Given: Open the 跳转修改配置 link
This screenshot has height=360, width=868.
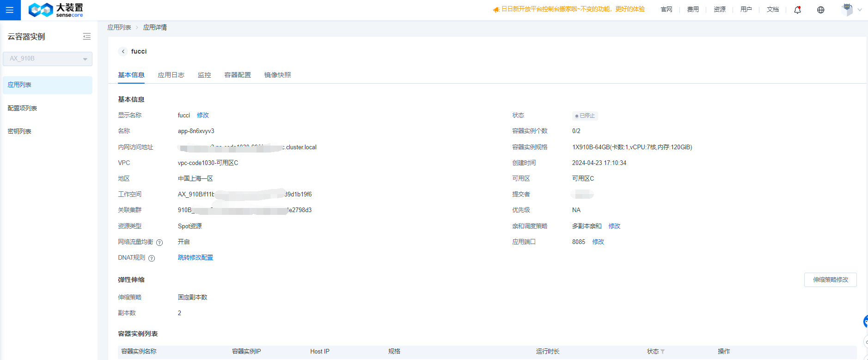Looking at the screenshot, I should [196, 257].
